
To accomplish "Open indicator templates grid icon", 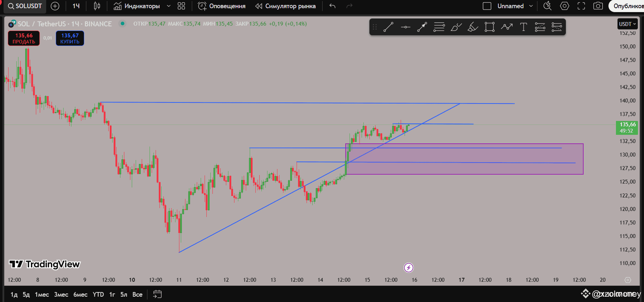I will tap(182, 6).
